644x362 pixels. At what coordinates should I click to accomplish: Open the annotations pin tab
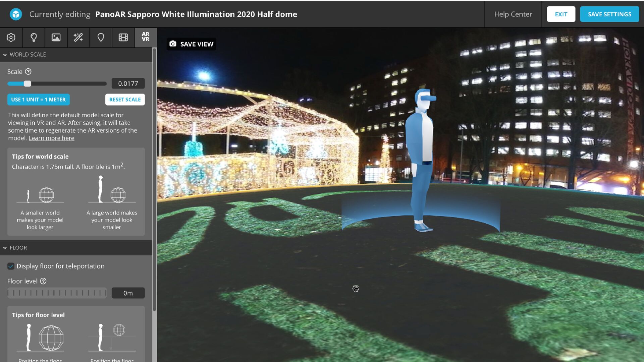point(101,37)
